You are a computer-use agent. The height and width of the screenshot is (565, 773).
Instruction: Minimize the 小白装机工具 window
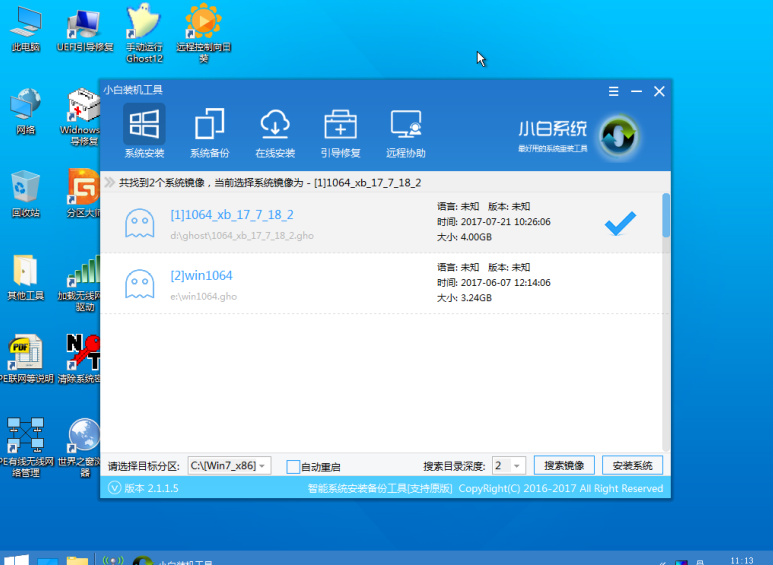tap(636, 91)
